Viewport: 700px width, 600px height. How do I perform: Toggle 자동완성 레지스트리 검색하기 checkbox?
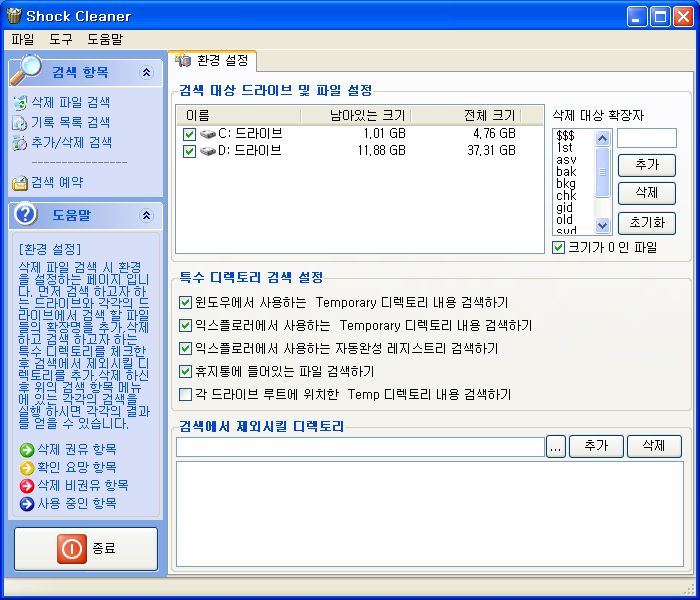point(185,348)
